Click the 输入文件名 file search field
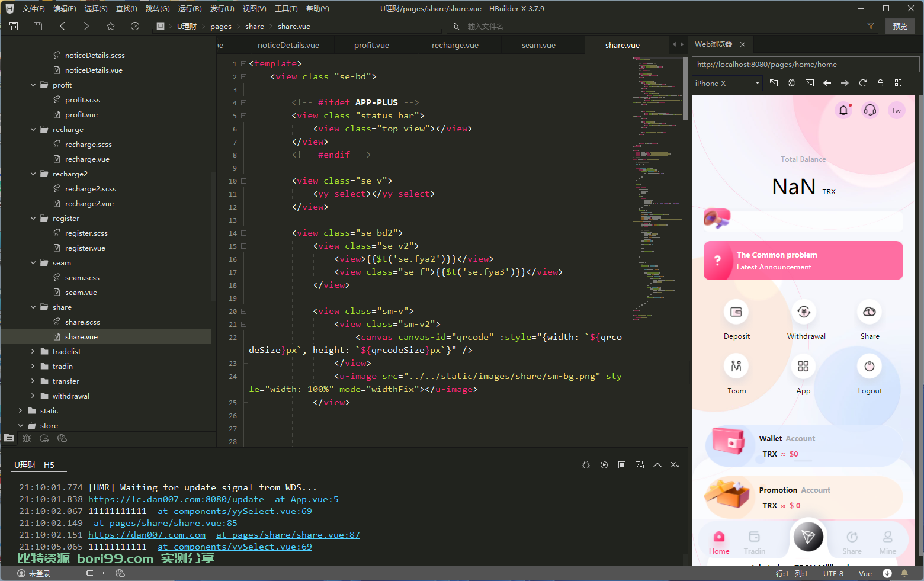The height and width of the screenshot is (581, 924). pyautogui.click(x=486, y=27)
